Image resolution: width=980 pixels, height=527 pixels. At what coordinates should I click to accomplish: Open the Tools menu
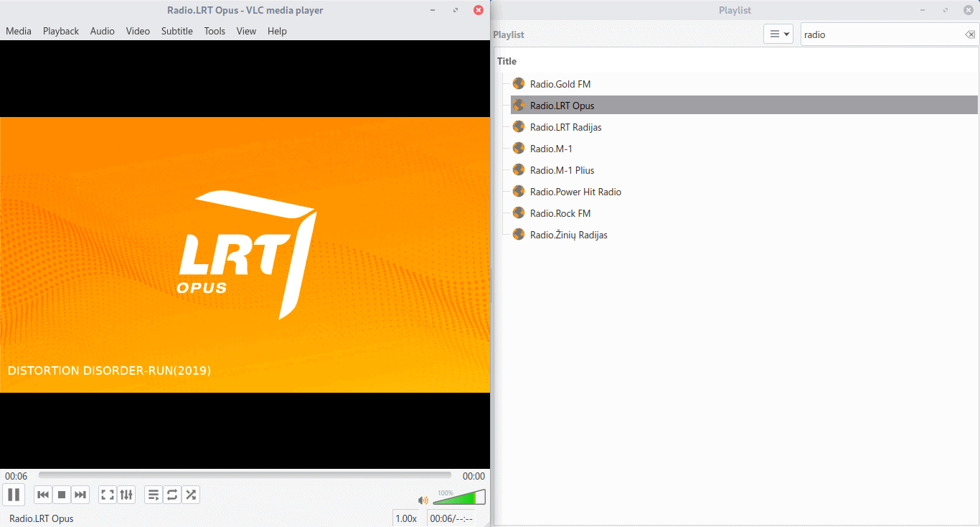215,31
